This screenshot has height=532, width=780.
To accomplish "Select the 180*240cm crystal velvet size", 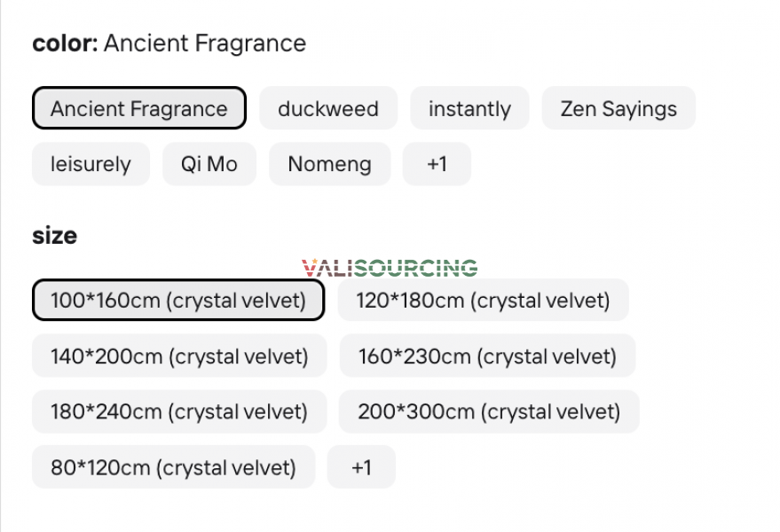I will point(179,411).
